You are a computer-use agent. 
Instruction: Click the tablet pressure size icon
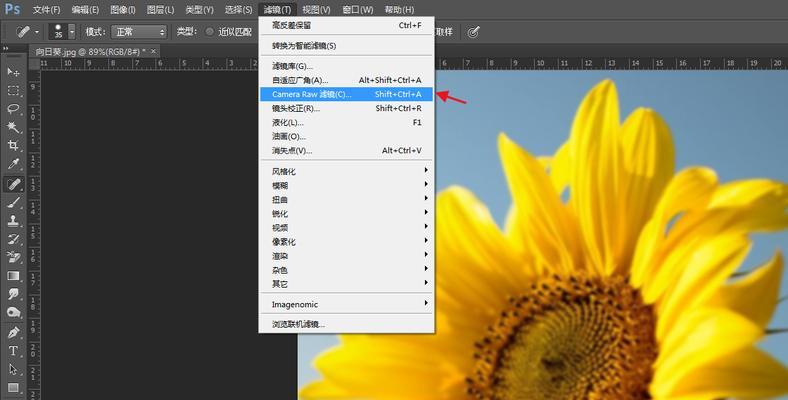point(473,32)
